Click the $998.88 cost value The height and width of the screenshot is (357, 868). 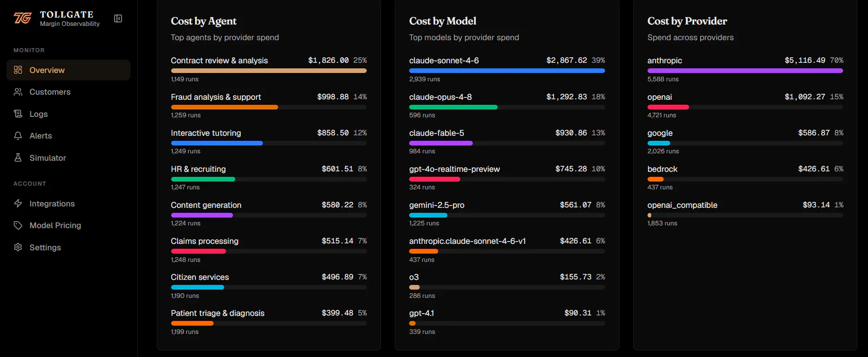(x=333, y=97)
